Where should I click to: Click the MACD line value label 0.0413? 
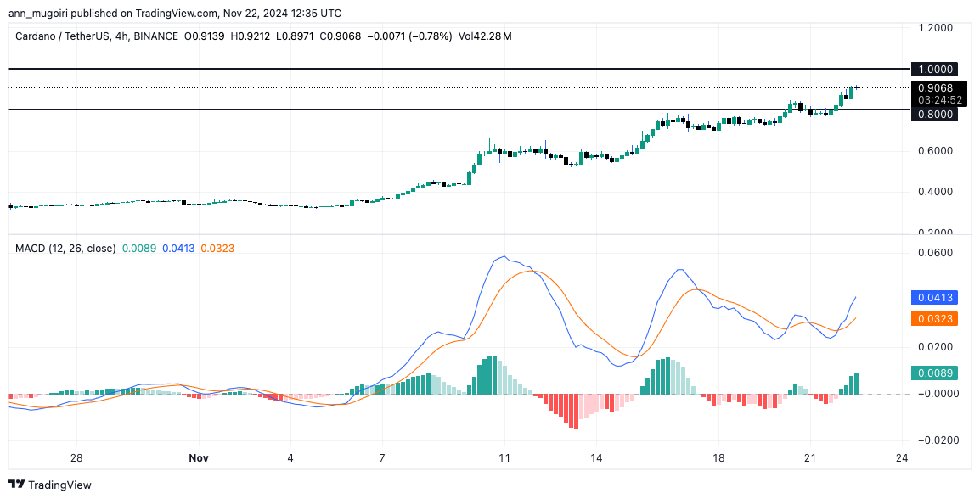934,299
